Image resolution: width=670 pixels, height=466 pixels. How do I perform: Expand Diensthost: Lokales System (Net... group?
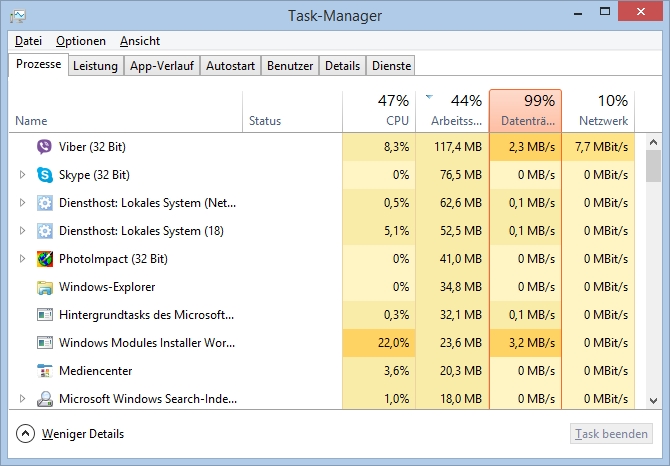tap(22, 203)
